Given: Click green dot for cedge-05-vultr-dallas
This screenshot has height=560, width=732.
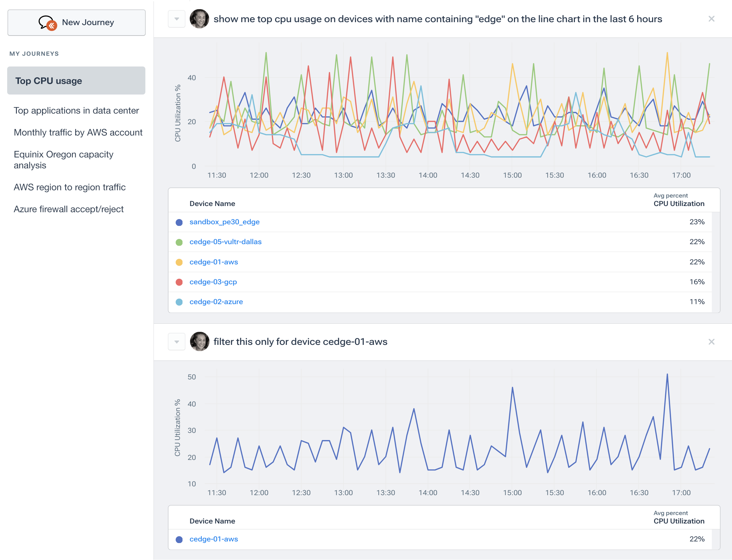Looking at the screenshot, I should tap(179, 242).
